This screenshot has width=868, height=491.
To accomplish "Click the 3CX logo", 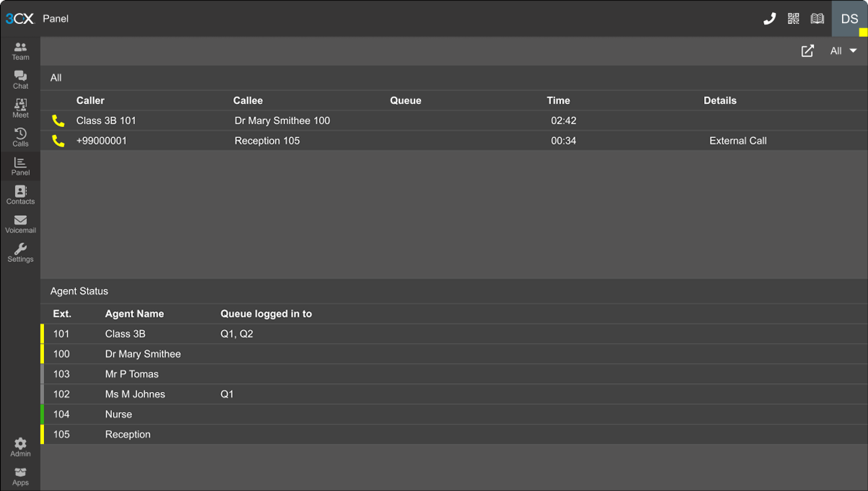I will pyautogui.click(x=19, y=19).
